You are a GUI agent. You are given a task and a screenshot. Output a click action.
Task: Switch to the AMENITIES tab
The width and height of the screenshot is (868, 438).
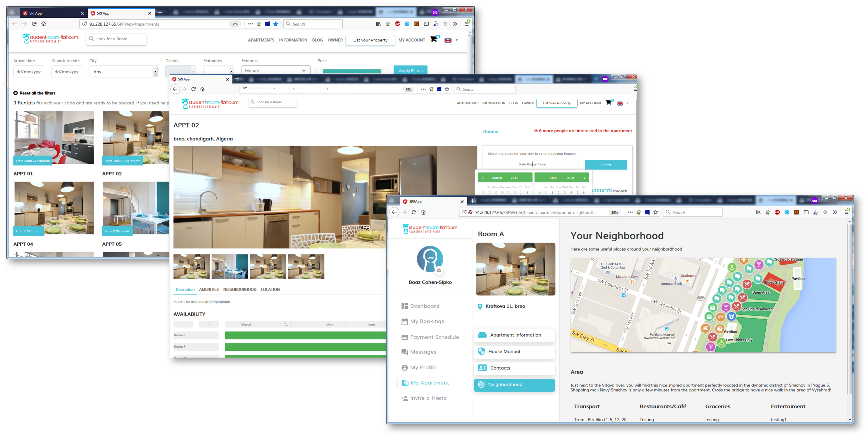click(209, 290)
